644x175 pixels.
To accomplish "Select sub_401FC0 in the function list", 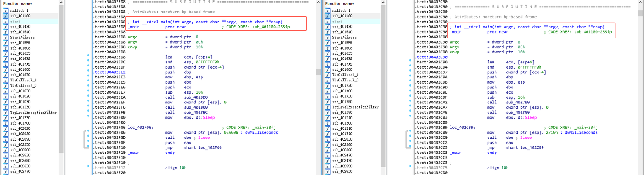I will 20,123.
